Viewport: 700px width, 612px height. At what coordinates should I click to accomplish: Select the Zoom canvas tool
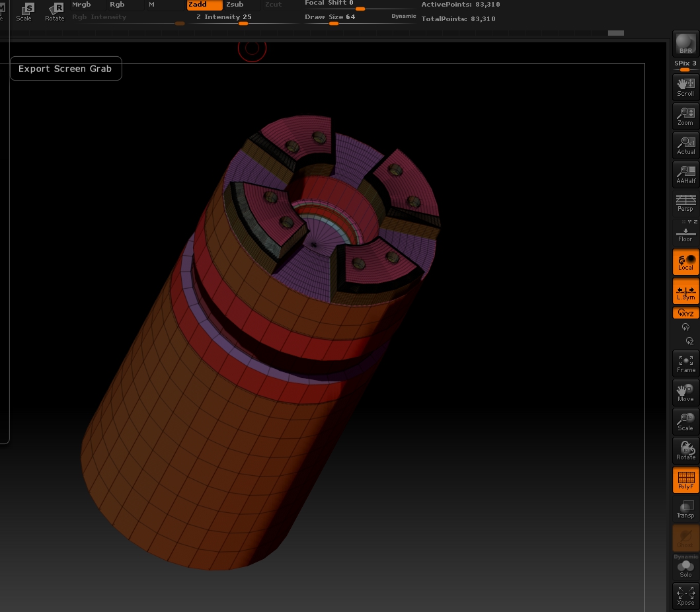[x=685, y=116]
